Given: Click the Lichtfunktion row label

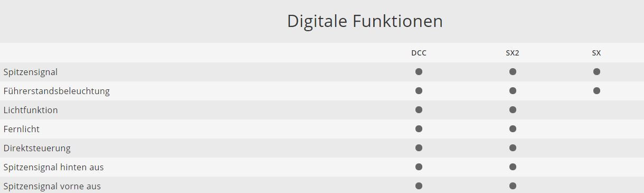Looking at the screenshot, I should pyautogui.click(x=31, y=110).
